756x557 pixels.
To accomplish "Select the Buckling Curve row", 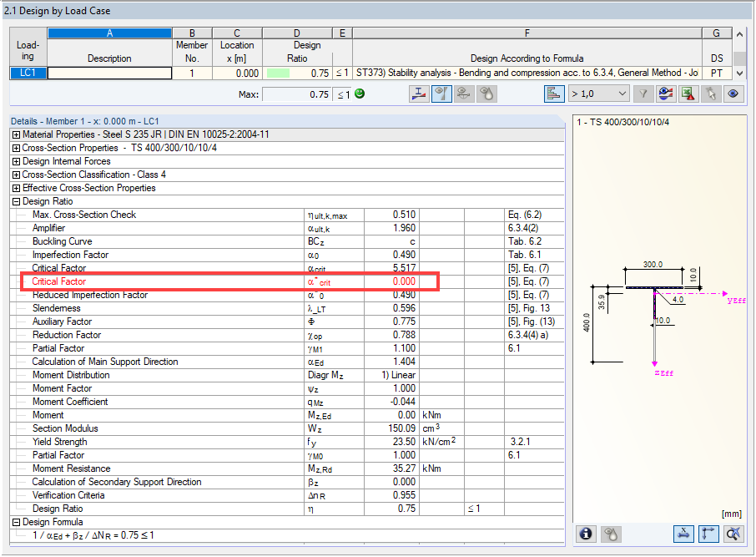I will 287,241.
